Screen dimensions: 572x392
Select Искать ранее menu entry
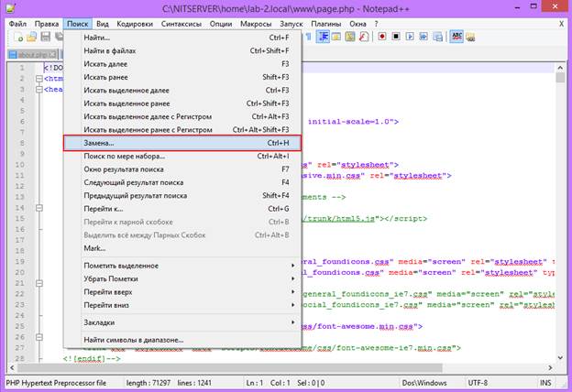pos(182,77)
